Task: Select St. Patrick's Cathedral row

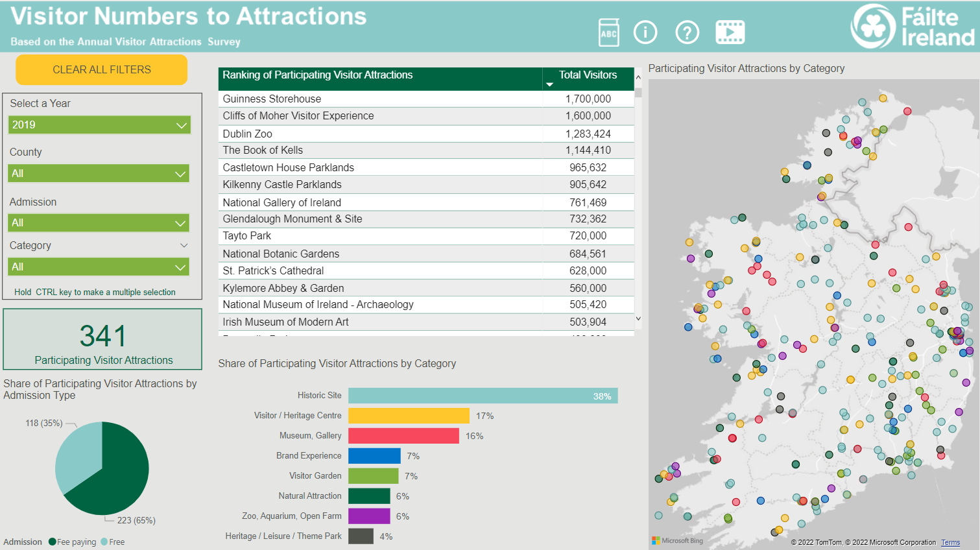Action: coord(426,270)
